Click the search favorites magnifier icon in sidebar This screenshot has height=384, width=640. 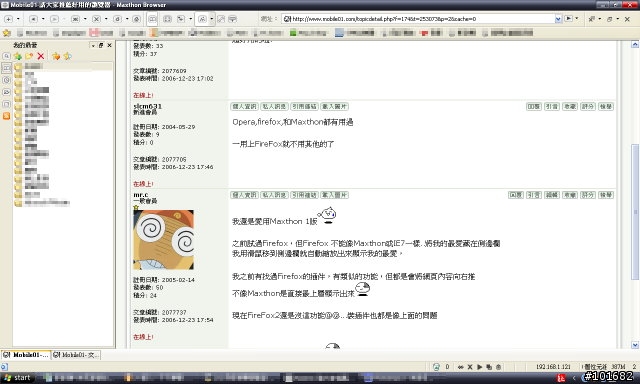pyautogui.click(x=7, y=56)
